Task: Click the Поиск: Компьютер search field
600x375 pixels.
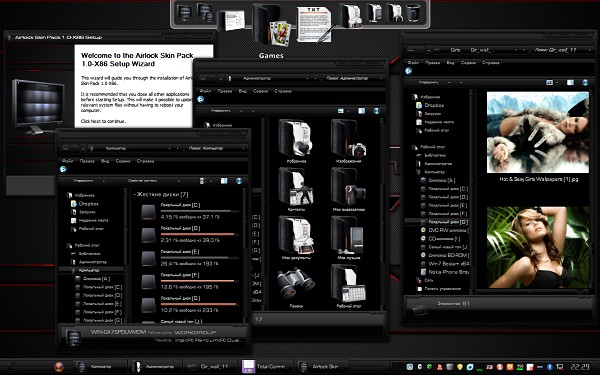Action: click(x=217, y=148)
